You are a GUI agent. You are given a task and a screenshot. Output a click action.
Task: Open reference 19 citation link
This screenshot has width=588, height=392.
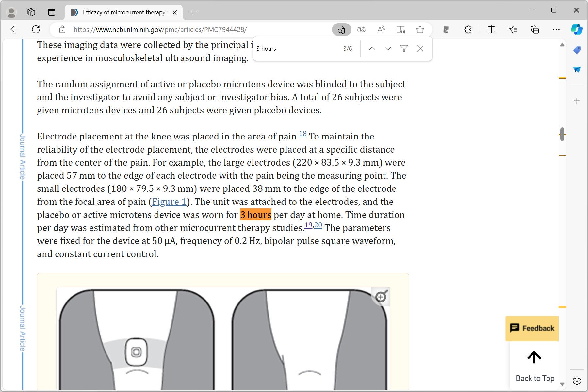tap(308, 225)
